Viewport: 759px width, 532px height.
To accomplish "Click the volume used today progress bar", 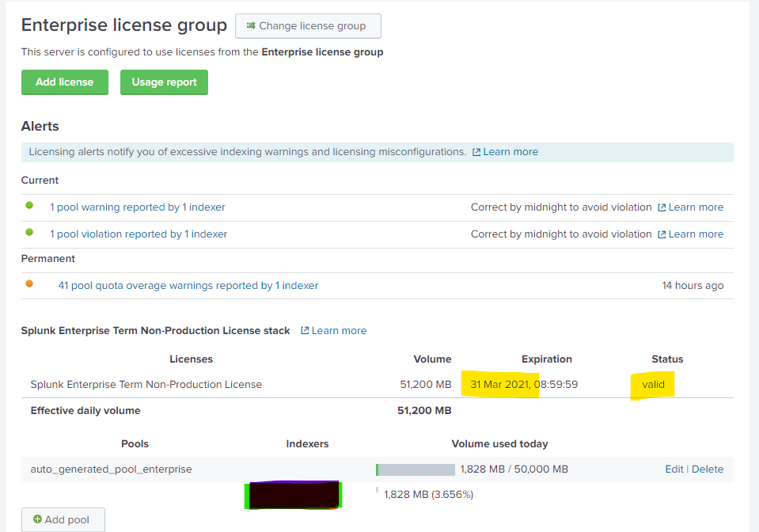I will (x=416, y=469).
